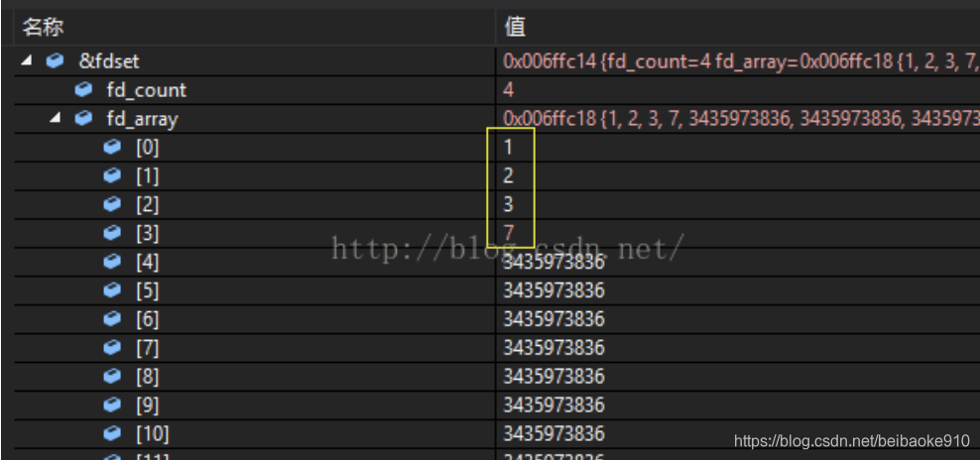Click the cube icon for element [0]

pos(112,147)
